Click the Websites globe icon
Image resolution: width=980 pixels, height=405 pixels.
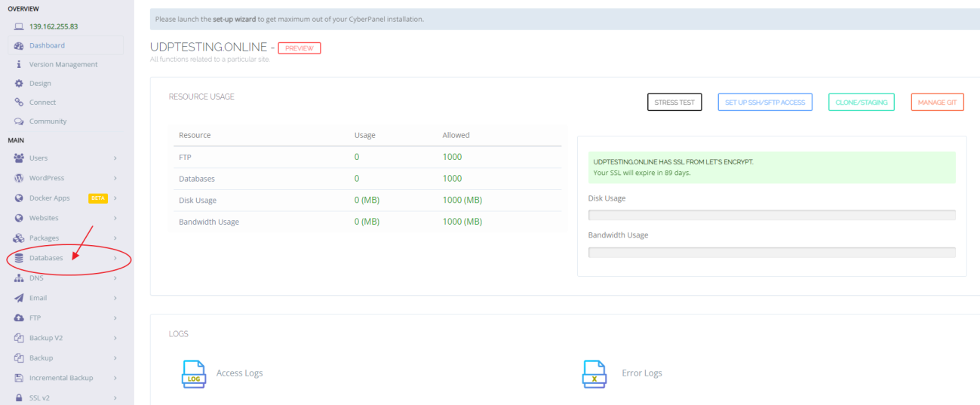(19, 218)
